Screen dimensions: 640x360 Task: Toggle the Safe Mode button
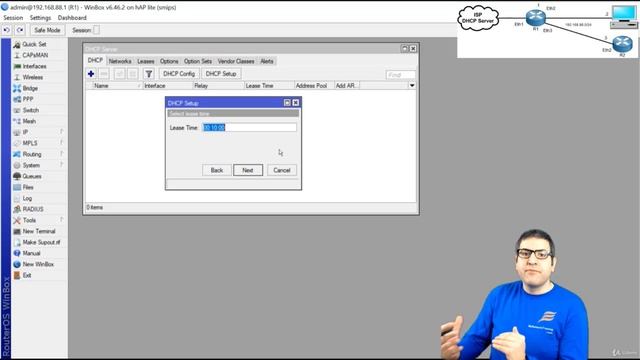coord(47,30)
